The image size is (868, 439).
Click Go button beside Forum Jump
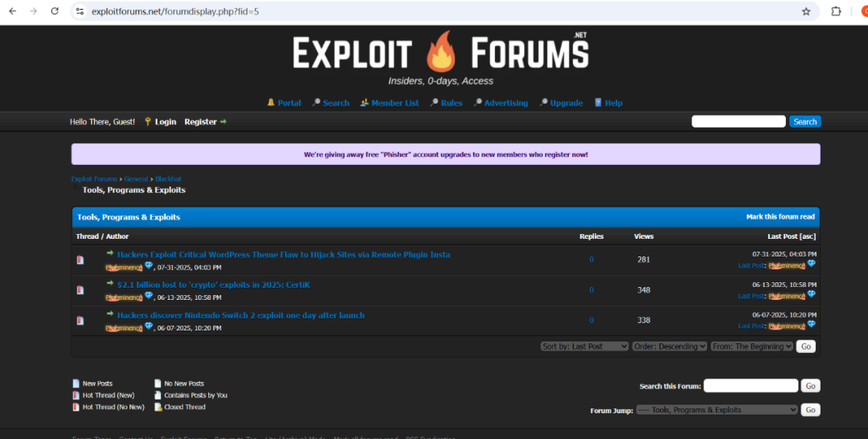point(810,410)
